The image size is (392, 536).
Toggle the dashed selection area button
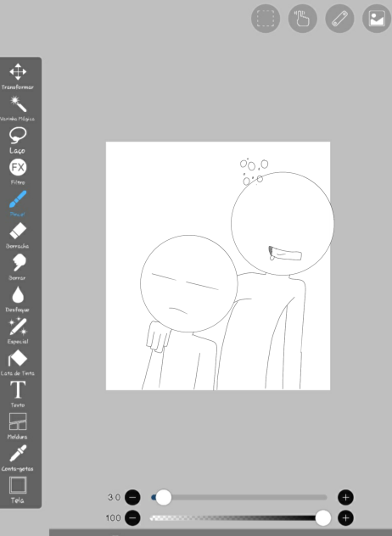pos(266,19)
